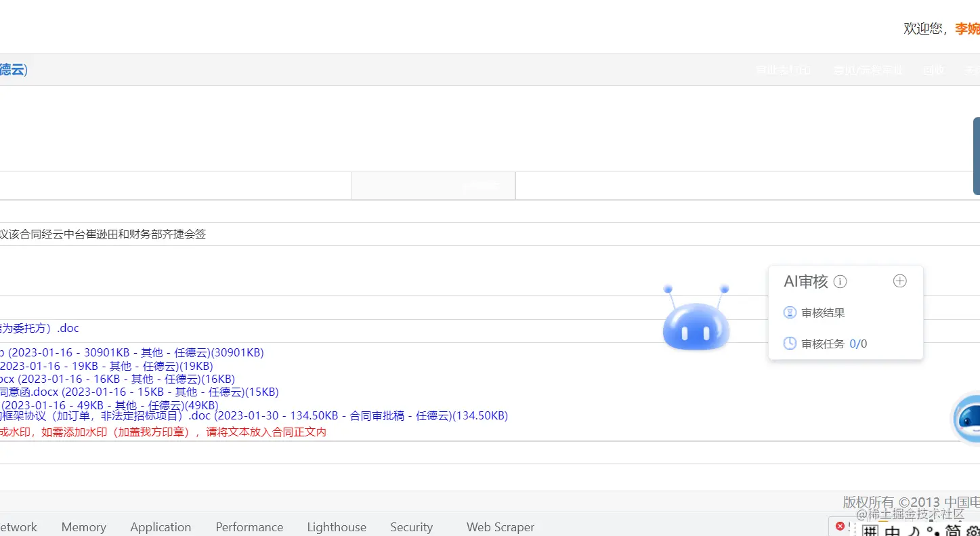This screenshot has height=536, width=980.
Task: Open the 19KB attachment dated 2023-01-16
Action: click(x=106, y=366)
